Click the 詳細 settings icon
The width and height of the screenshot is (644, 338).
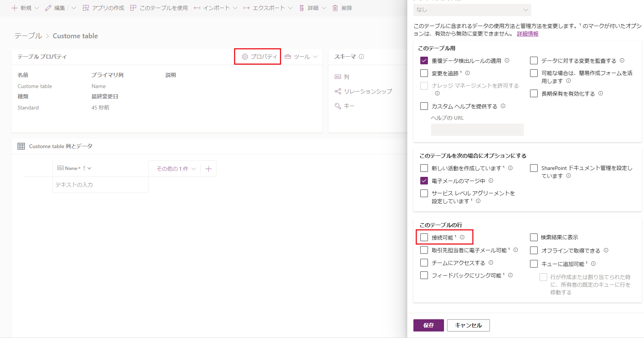click(302, 8)
